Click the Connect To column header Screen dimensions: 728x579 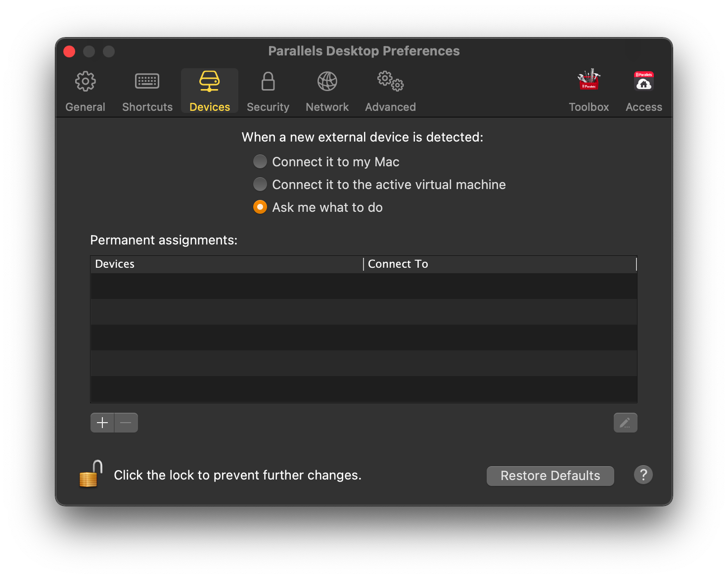pos(500,264)
